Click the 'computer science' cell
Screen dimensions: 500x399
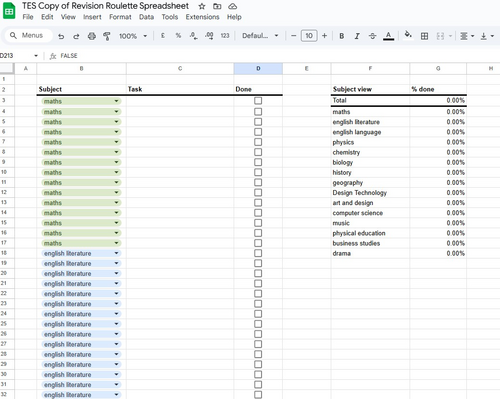pos(370,213)
